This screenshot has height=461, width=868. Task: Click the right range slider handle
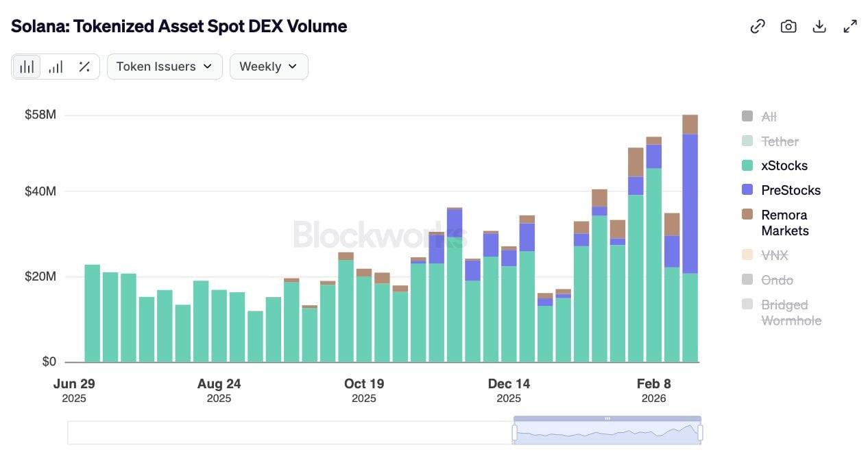700,433
